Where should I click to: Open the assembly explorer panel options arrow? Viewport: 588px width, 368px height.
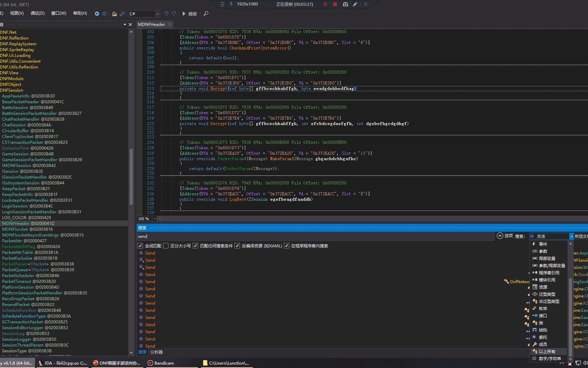125,25
